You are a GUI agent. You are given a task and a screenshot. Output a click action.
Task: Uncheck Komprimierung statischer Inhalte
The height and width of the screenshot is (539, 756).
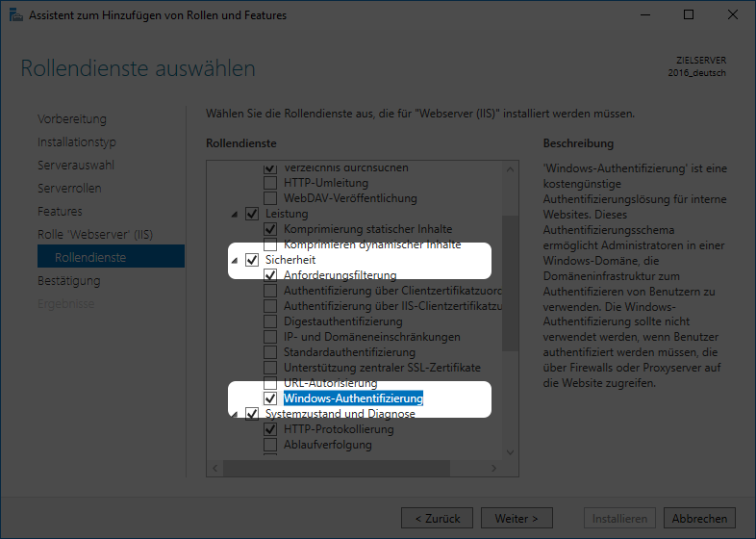[270, 229]
